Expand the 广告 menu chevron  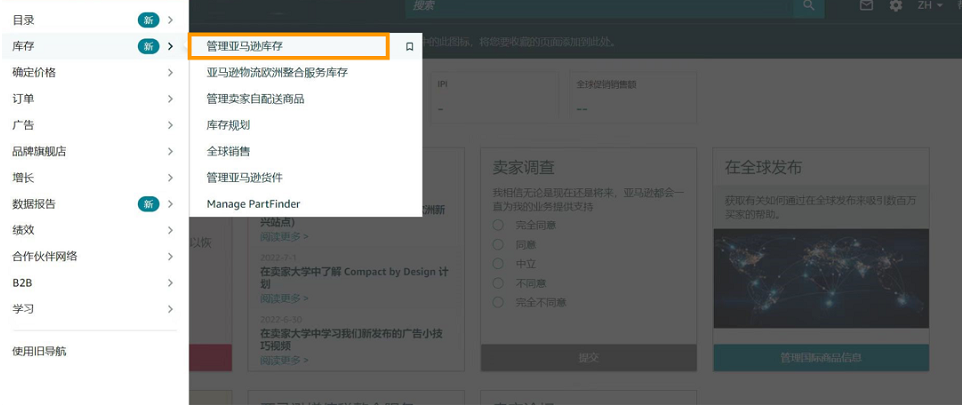(x=170, y=125)
